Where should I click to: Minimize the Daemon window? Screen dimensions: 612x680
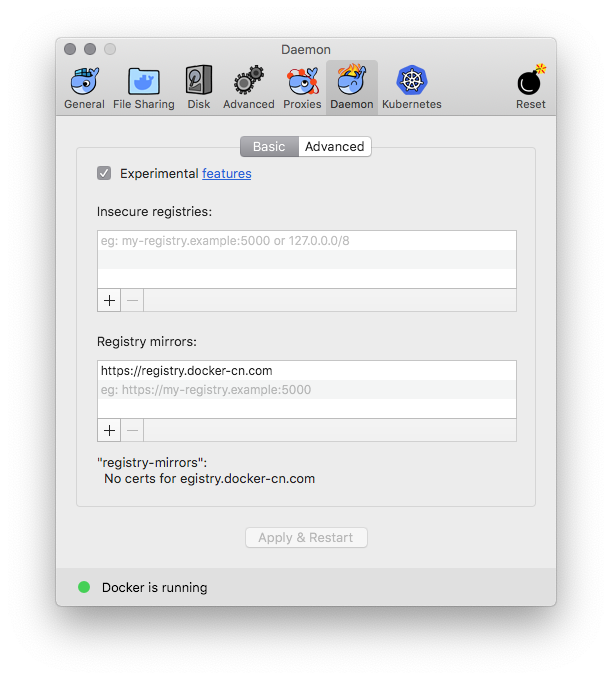[x=90, y=49]
